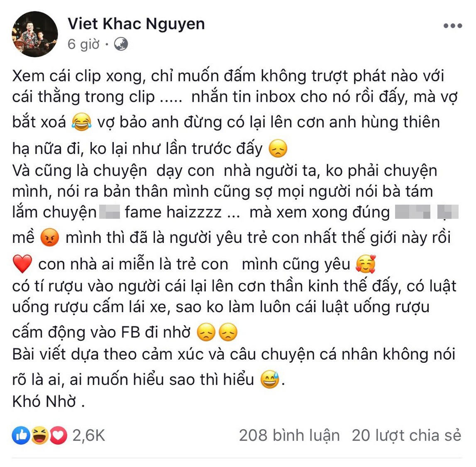
Task: View the '2,6K' reactions list
Action: (x=88, y=435)
